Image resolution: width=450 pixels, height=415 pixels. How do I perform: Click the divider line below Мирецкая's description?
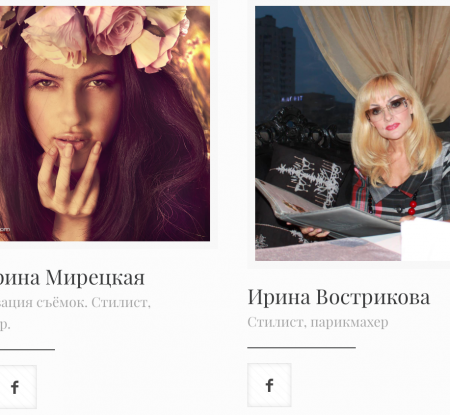[x=27, y=349]
